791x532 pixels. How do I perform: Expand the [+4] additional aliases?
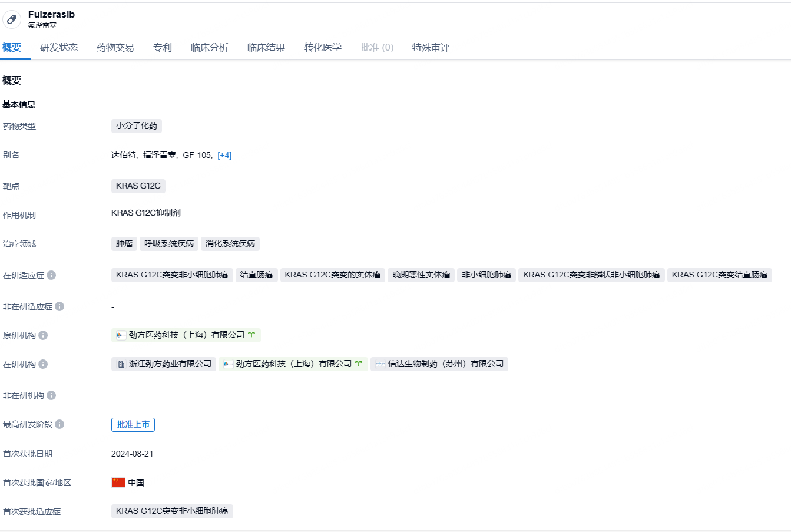224,156
